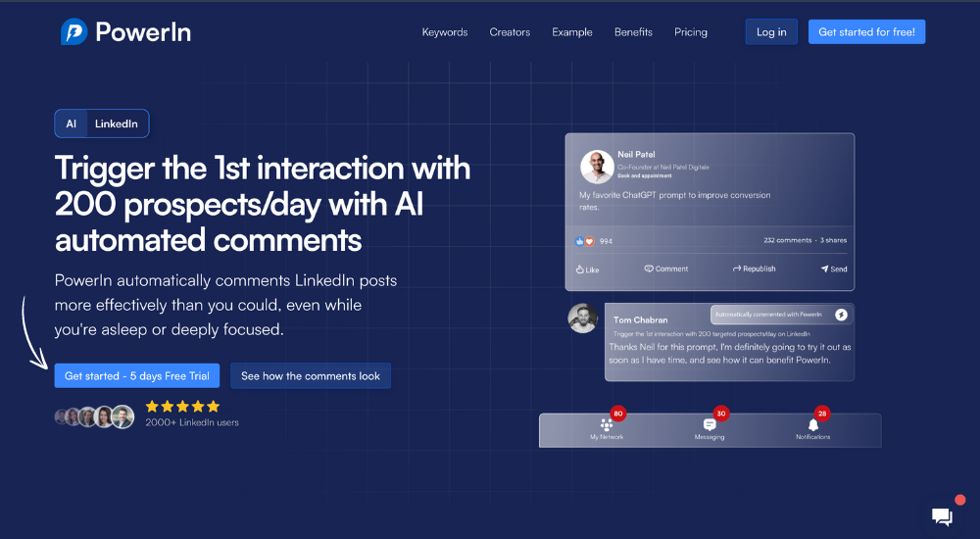Click '3 shares' count text
Viewport: 980px width, 539px height.
point(834,240)
